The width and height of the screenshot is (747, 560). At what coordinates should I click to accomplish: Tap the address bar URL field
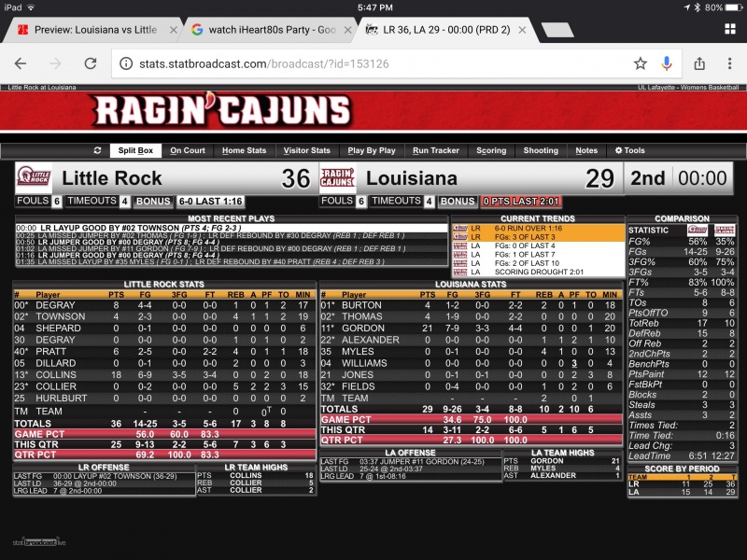(373, 63)
